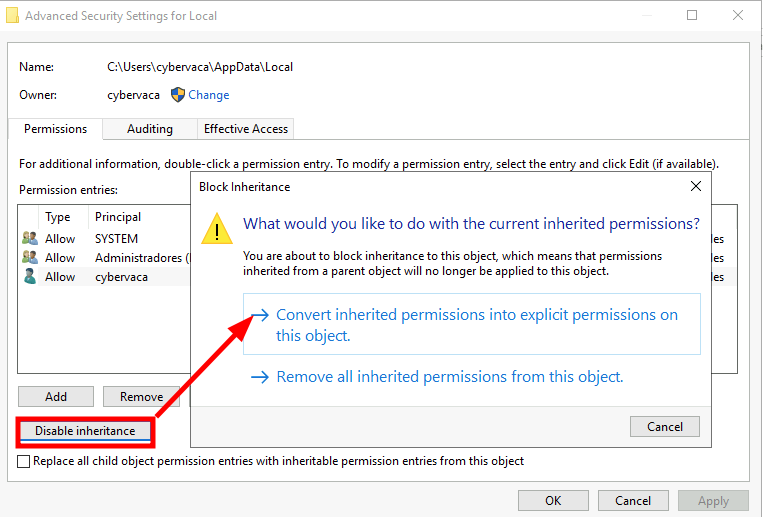Click the arrow beside Remove all inherited permissions
Viewport: 763px width, 517px height.
259,377
